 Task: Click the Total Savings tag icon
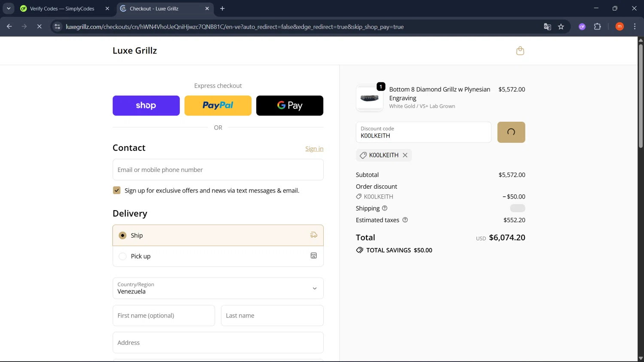pyautogui.click(x=360, y=250)
